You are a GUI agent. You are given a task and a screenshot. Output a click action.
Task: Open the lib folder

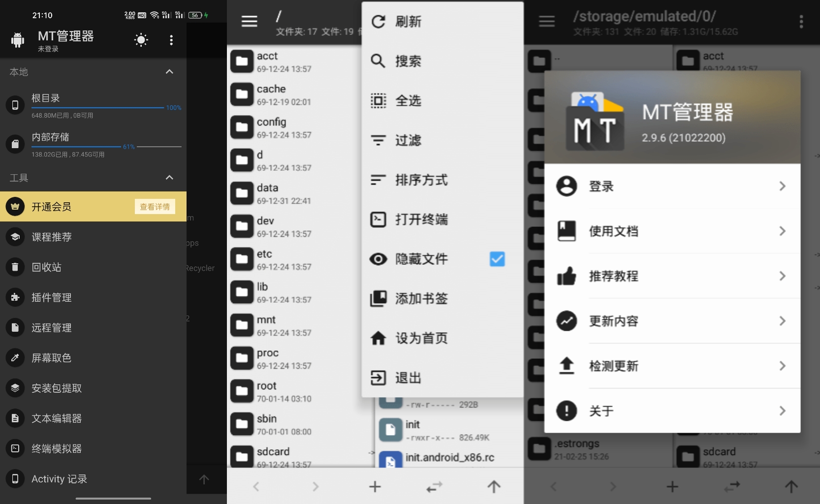tap(294, 292)
